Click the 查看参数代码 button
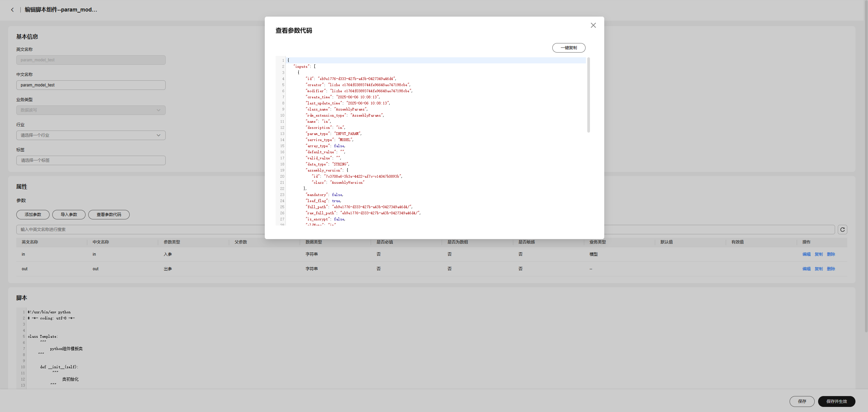The height and width of the screenshot is (412, 868). point(109,215)
